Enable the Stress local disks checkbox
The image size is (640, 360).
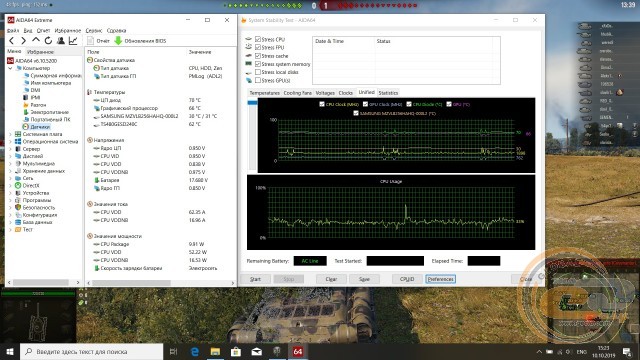pos(258,72)
